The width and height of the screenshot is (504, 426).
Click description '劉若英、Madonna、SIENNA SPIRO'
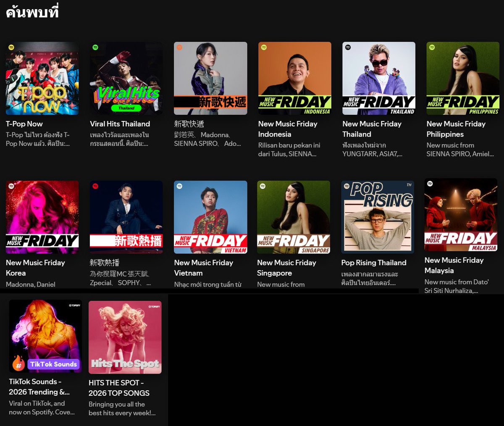207,139
